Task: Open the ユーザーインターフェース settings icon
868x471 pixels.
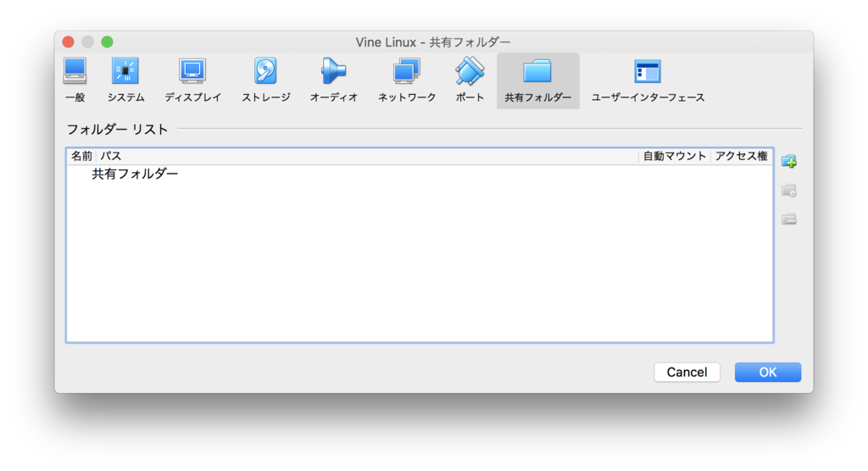Action: (x=648, y=80)
